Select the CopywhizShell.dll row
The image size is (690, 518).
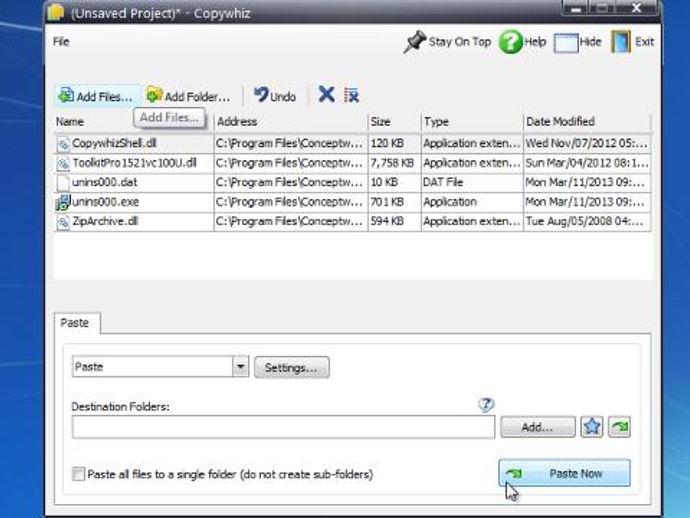pos(352,143)
